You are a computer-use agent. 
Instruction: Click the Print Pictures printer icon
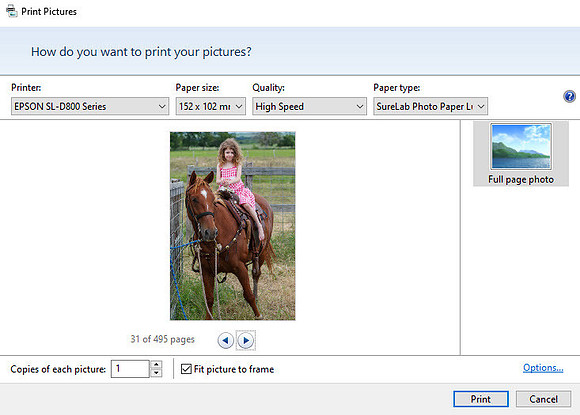(11, 11)
